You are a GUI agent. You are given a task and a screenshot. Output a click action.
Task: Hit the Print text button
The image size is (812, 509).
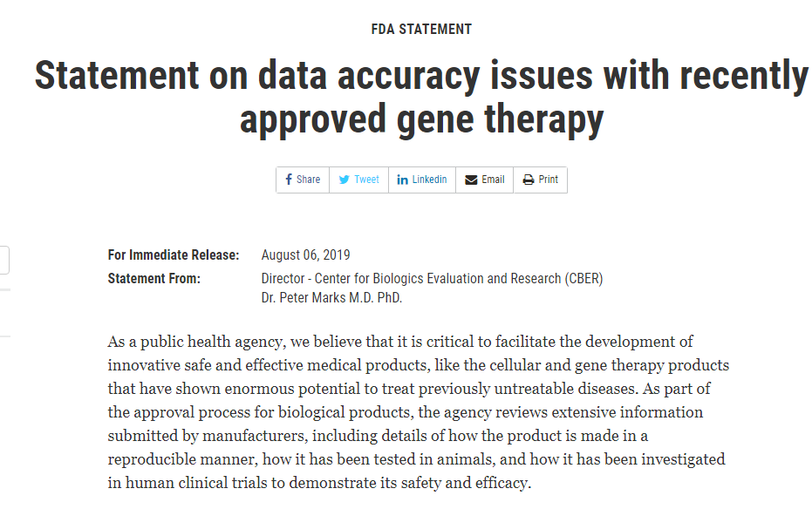pyautogui.click(x=548, y=180)
